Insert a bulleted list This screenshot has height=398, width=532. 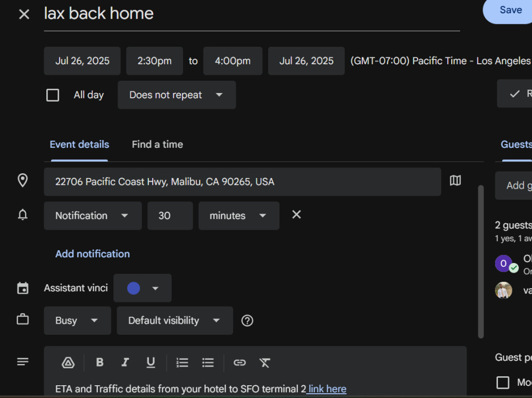(208, 363)
